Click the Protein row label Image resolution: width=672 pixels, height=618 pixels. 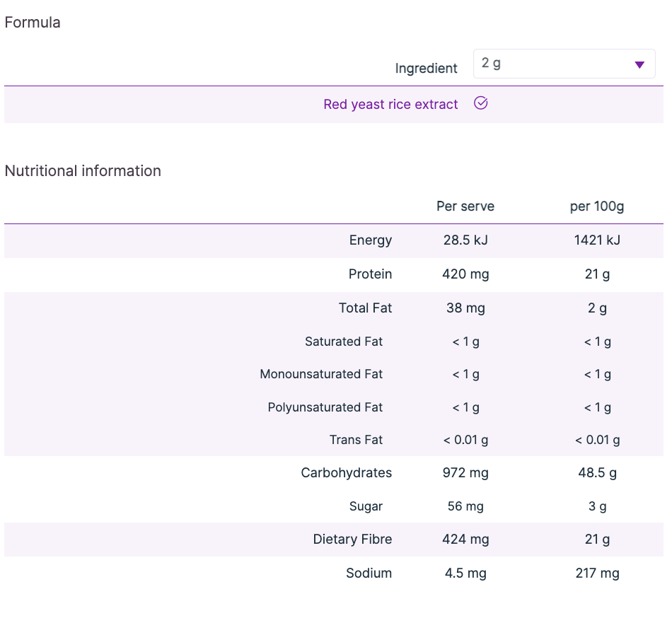point(370,274)
